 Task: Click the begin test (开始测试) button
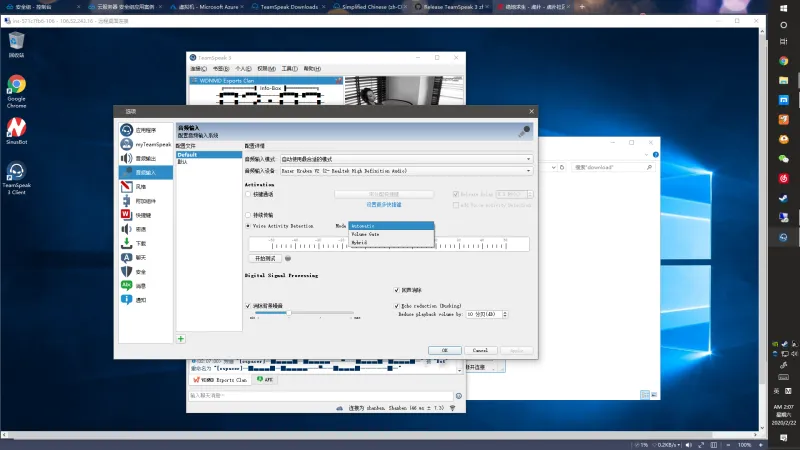(265, 259)
